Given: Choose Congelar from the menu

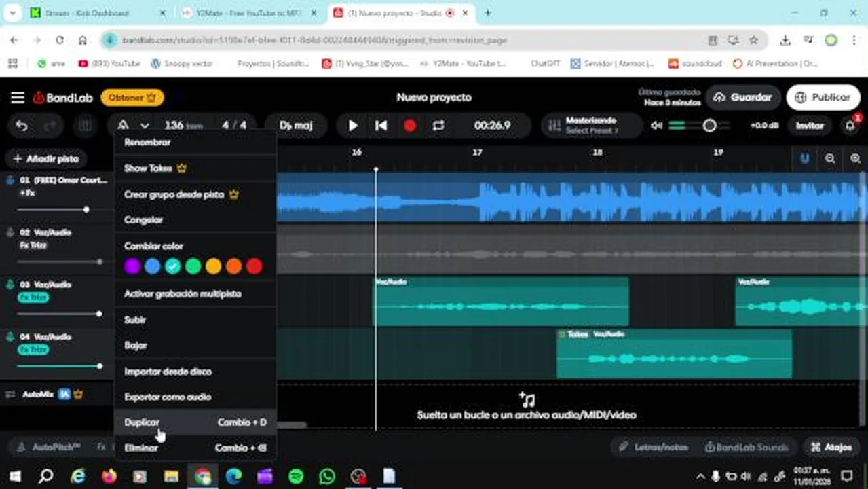Looking at the screenshot, I should tap(195, 220).
